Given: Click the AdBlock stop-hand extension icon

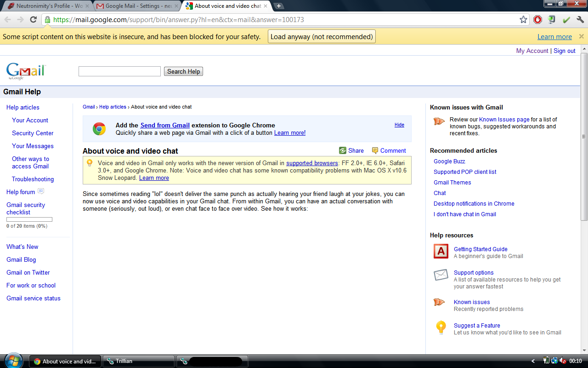Looking at the screenshot, I should pyautogui.click(x=537, y=19).
